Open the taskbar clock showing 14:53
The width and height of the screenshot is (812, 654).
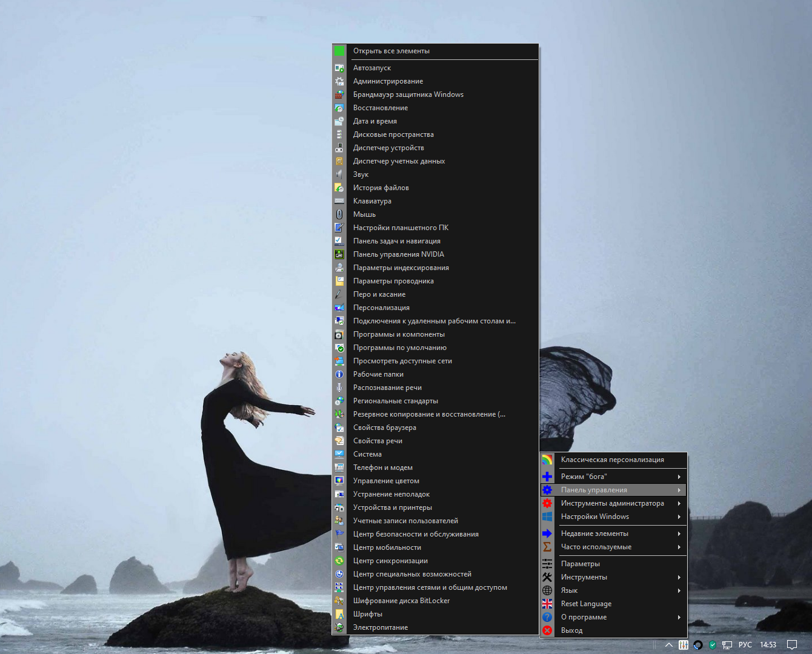pos(768,645)
